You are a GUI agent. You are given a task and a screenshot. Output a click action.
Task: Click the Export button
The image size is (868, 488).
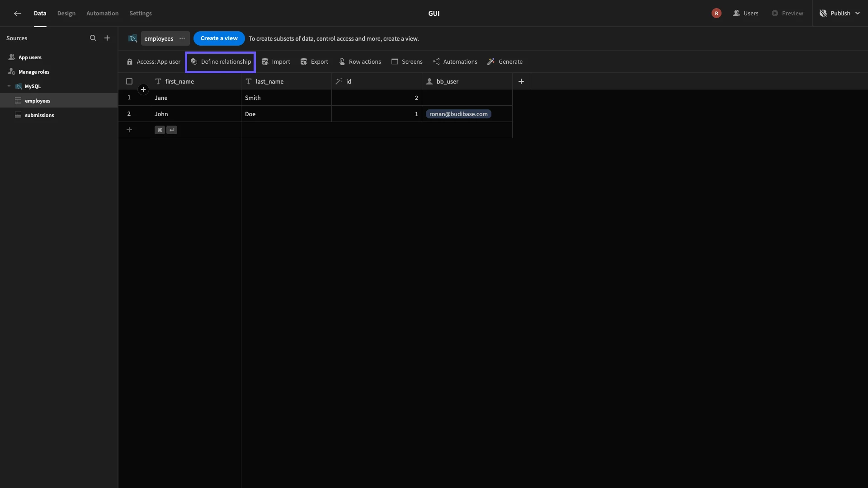coord(314,62)
